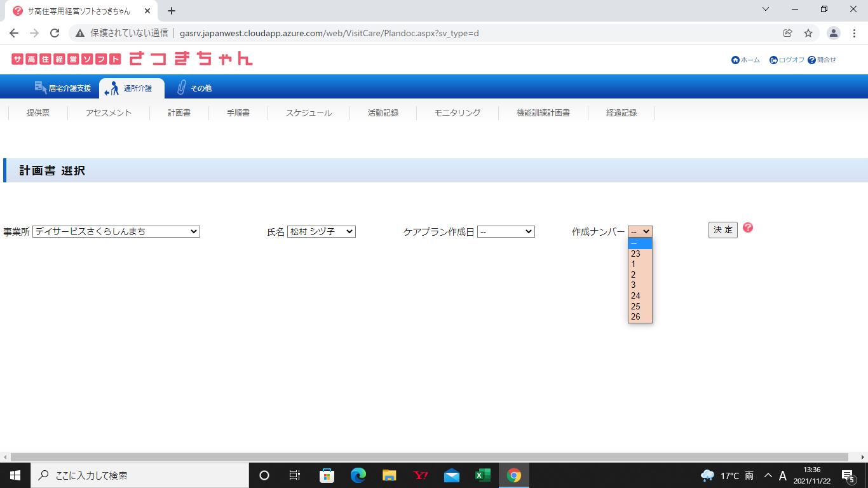
Task: Switch to その他 tab
Action: tap(194, 88)
